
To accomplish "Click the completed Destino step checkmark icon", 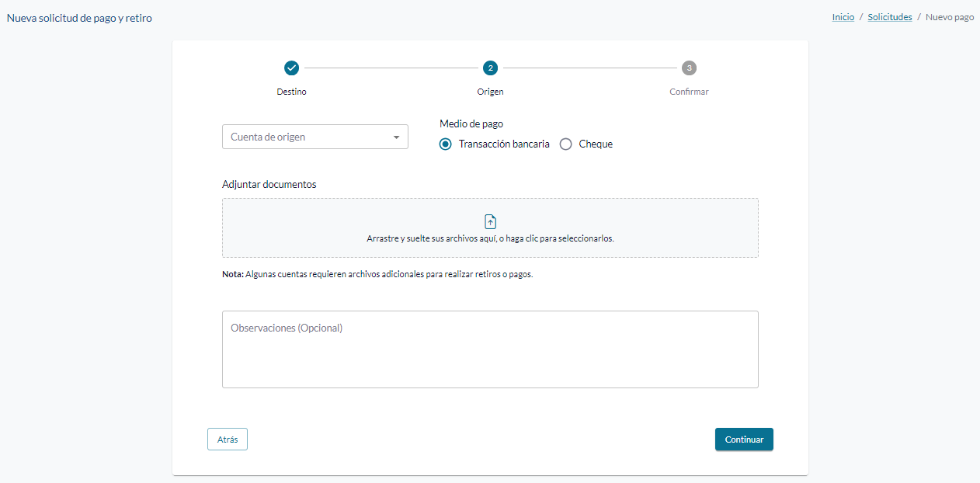I will tap(291, 68).
